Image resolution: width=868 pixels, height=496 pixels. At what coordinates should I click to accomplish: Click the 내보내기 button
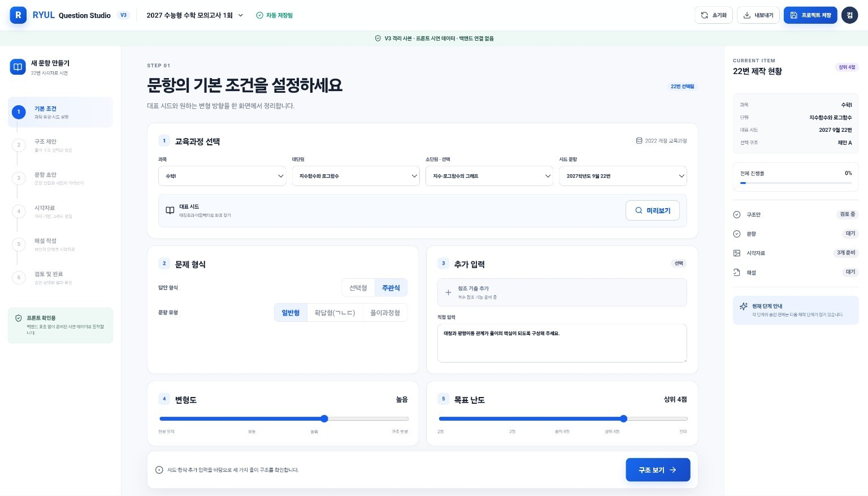pos(758,15)
